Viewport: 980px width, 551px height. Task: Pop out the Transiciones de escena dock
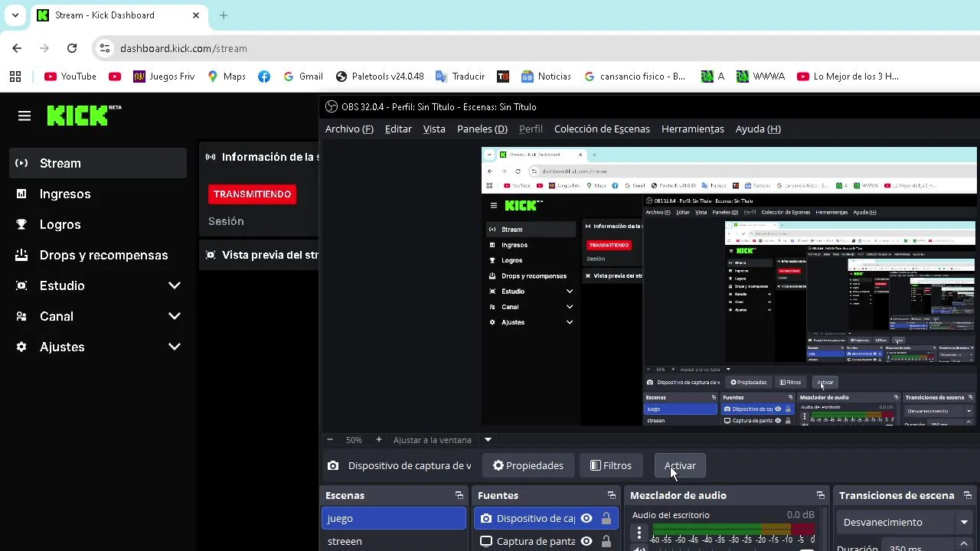coord(968,495)
